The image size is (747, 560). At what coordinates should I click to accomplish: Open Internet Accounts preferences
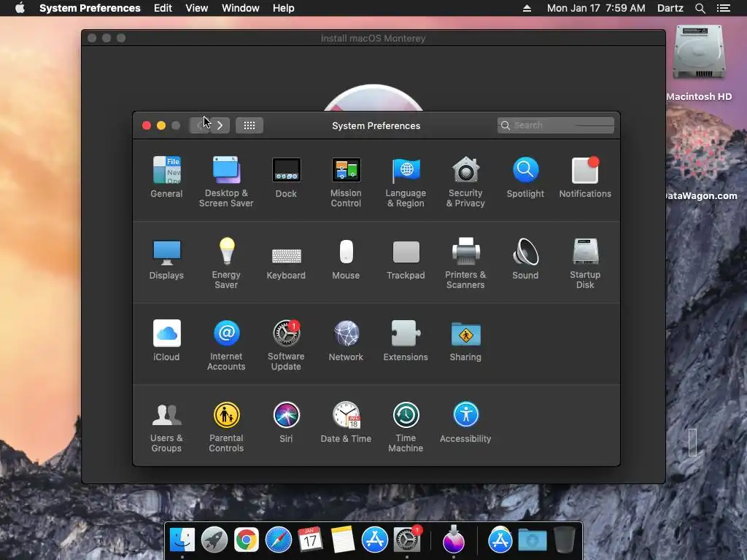(226, 345)
